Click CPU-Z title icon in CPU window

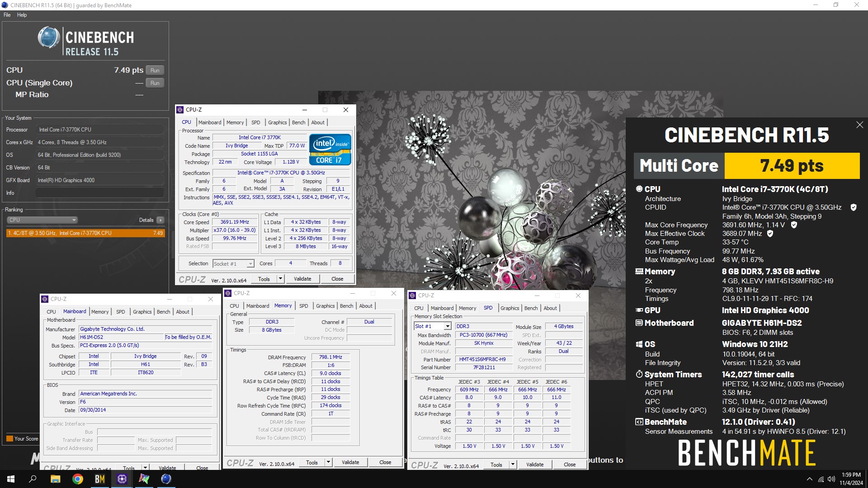pos(180,110)
